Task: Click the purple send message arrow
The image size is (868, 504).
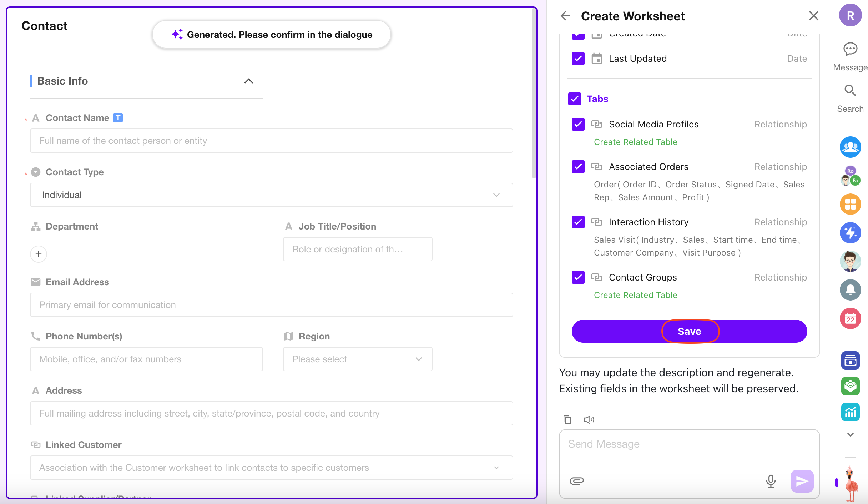Action: click(802, 481)
